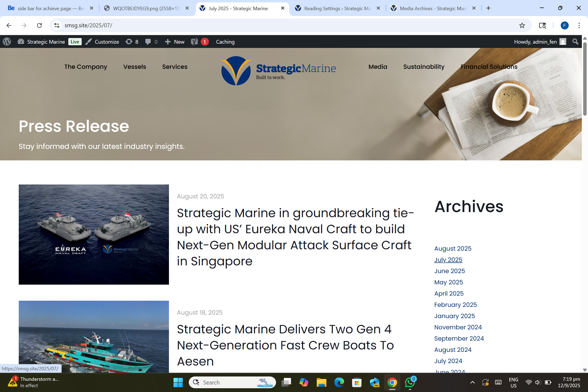Viewport: 588px width, 392px height.
Task: Open Customize in admin bar
Action: (102, 42)
